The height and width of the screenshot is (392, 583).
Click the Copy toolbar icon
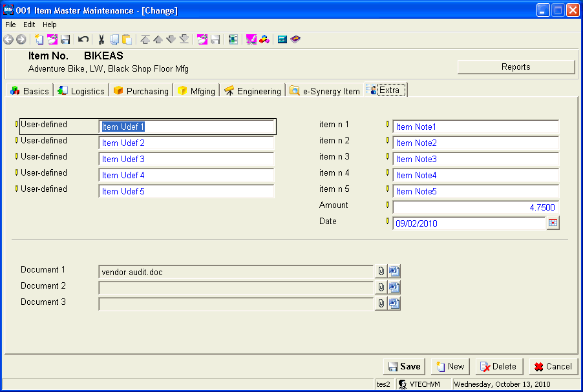coord(114,39)
